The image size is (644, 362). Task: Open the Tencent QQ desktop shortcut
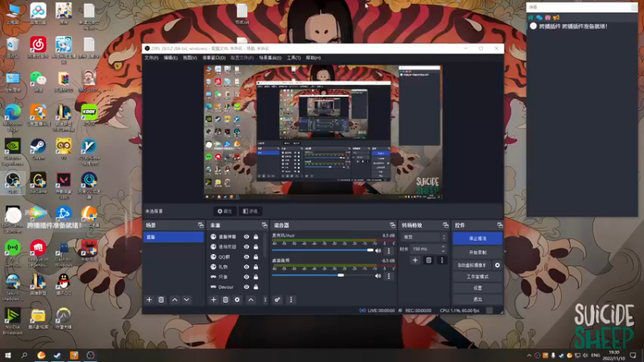(x=64, y=285)
